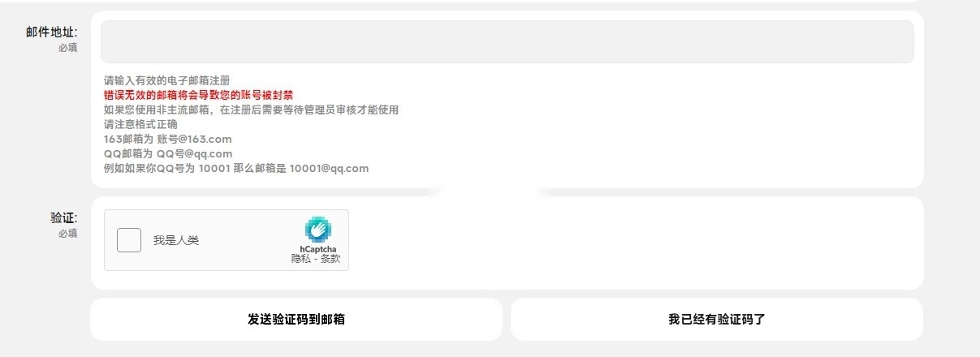Open the hCaptcha 条款 terms link

pos(330,259)
